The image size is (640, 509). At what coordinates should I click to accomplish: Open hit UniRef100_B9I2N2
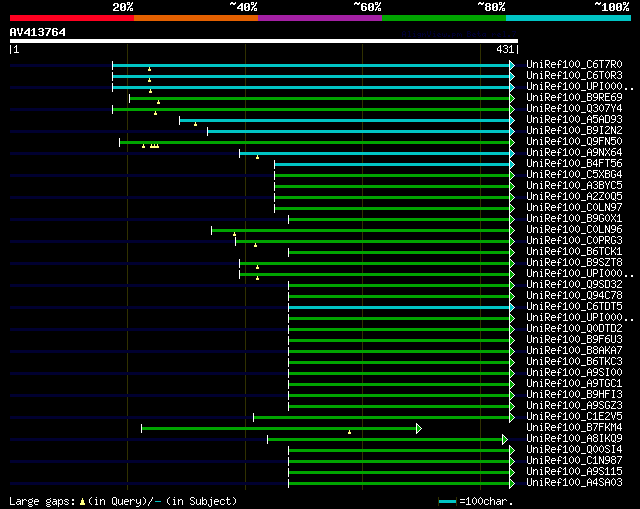tap(574, 131)
